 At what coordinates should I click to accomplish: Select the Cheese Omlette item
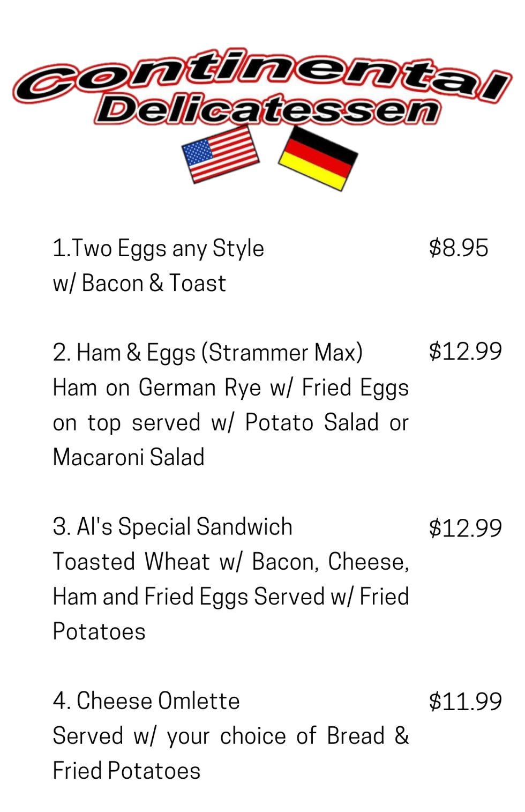click(146, 701)
